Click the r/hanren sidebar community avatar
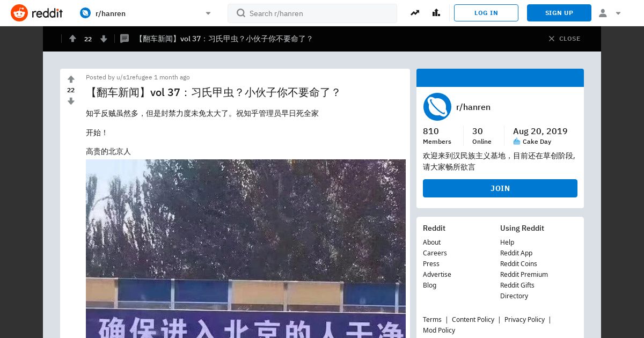Image resolution: width=644 pixels, height=338 pixels. tap(437, 107)
